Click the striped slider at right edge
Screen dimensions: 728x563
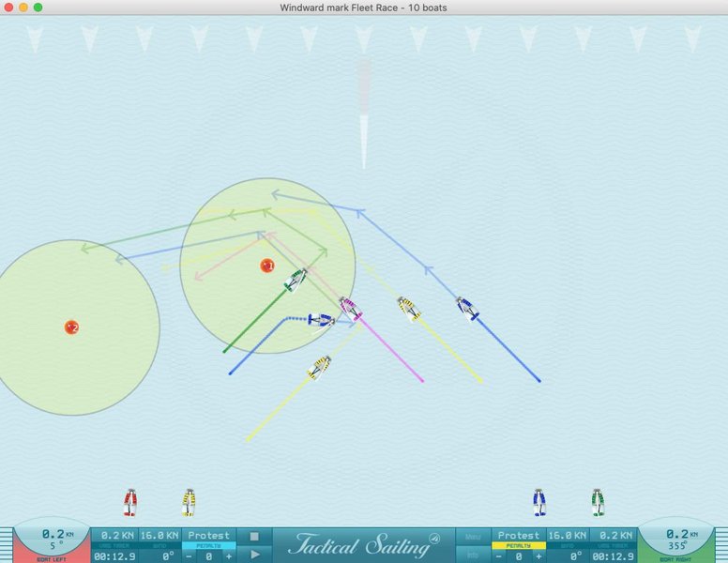point(722,545)
